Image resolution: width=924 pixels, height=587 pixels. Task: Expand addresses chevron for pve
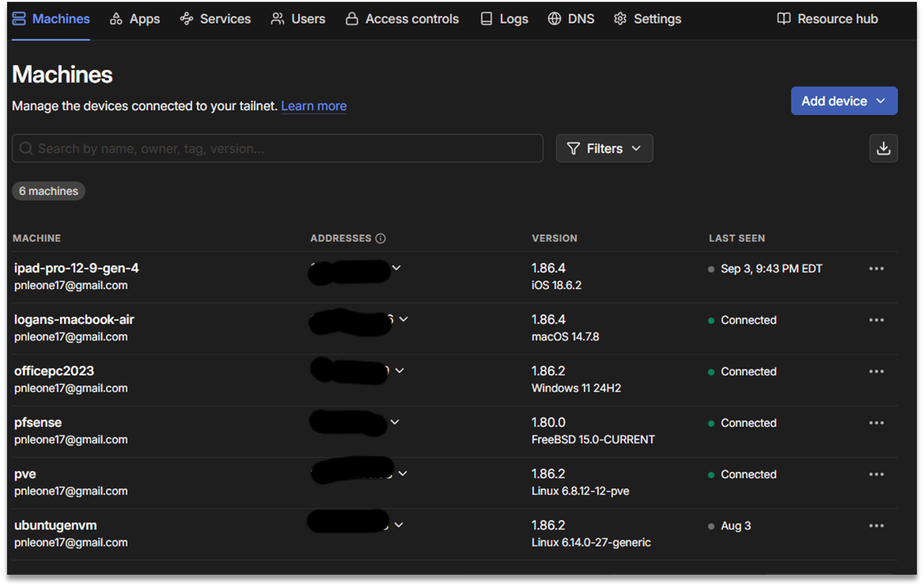(x=403, y=474)
